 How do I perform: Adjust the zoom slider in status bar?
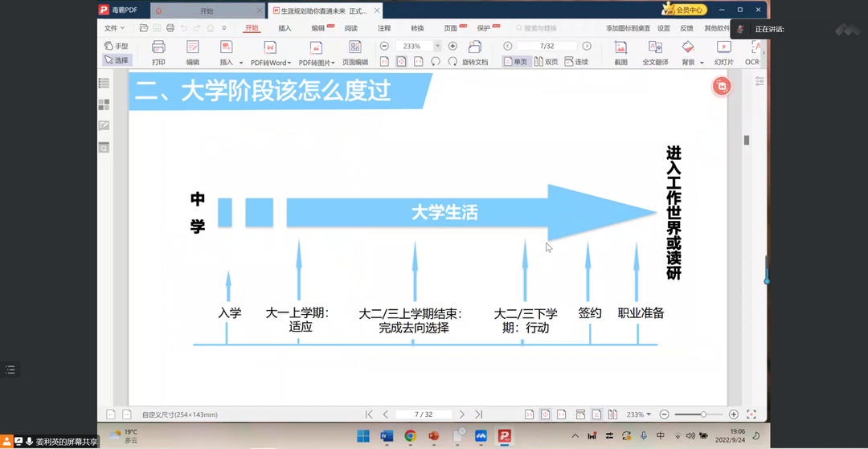(703, 414)
